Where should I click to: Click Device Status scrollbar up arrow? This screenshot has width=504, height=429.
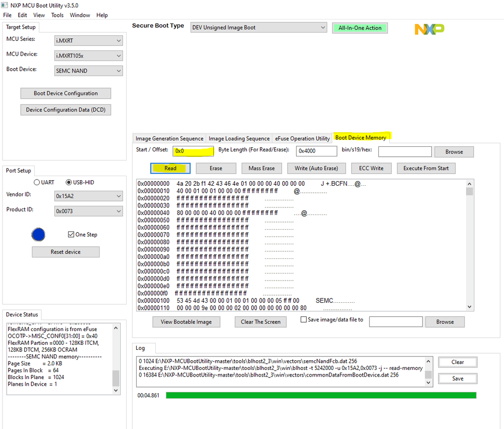tap(116, 328)
